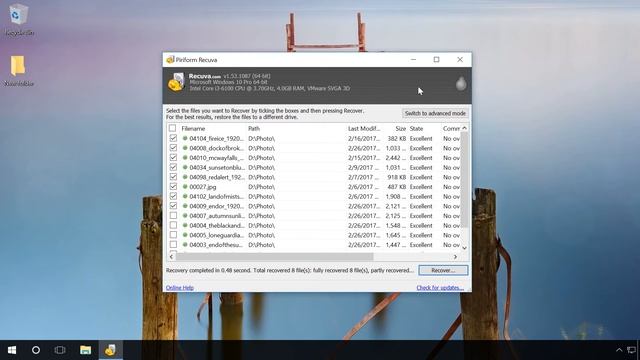
Task: Click green state dot for 04003_endofthesu file
Action: point(185,244)
